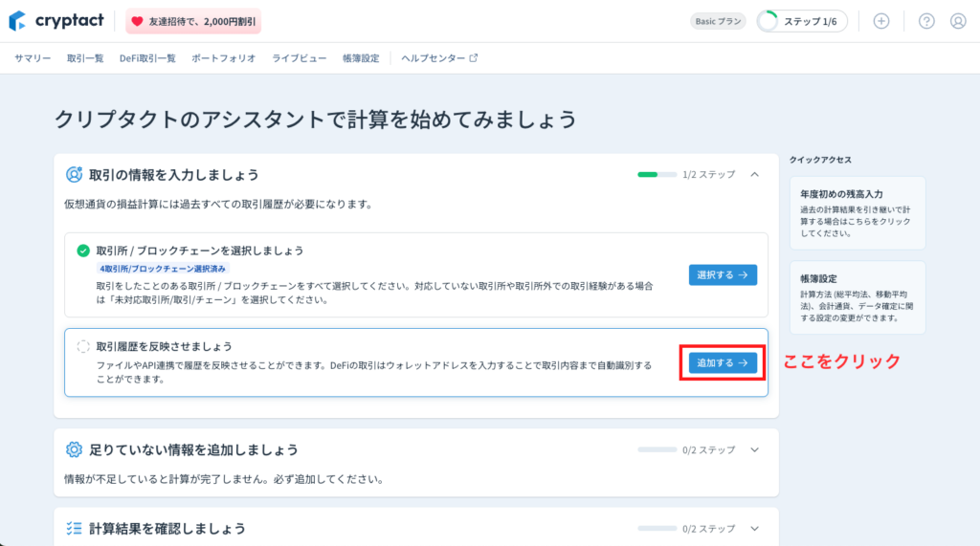Open the friend invitation 2,000円割引 banner

193,21
